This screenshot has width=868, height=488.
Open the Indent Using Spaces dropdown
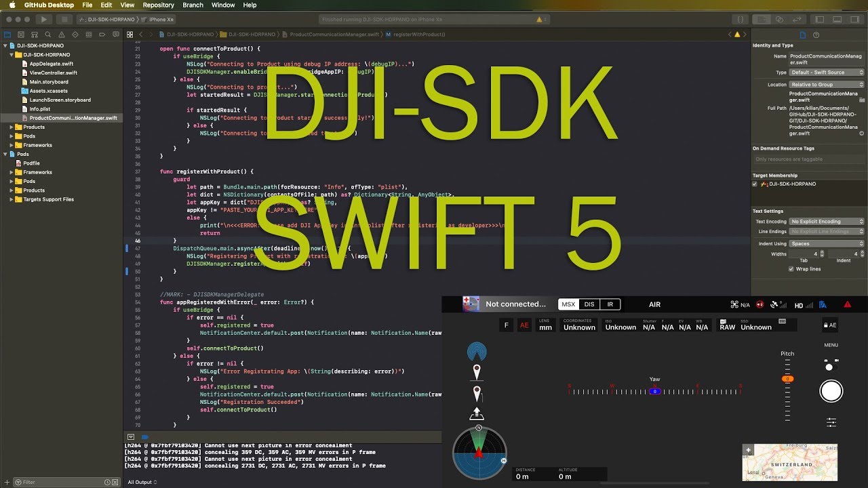coord(827,243)
